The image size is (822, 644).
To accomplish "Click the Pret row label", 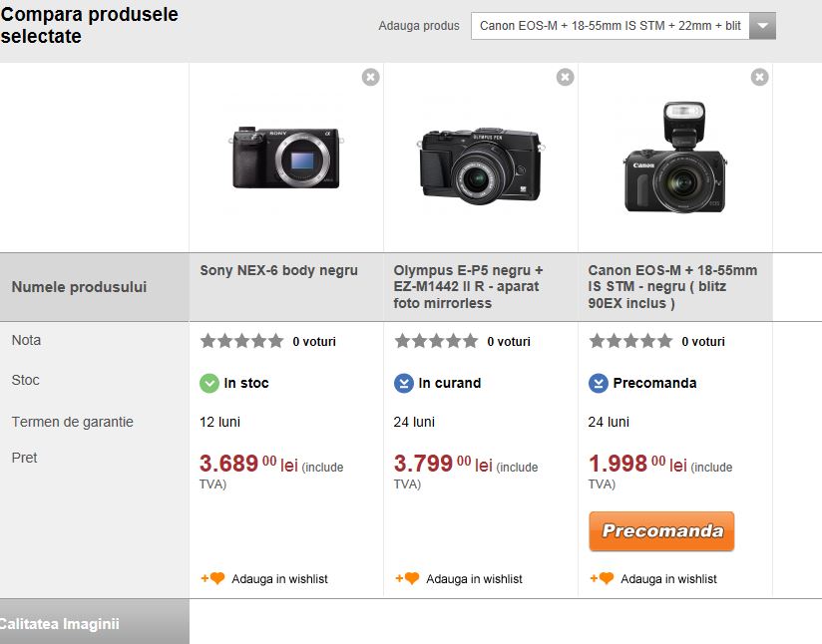I will pyautogui.click(x=24, y=458).
